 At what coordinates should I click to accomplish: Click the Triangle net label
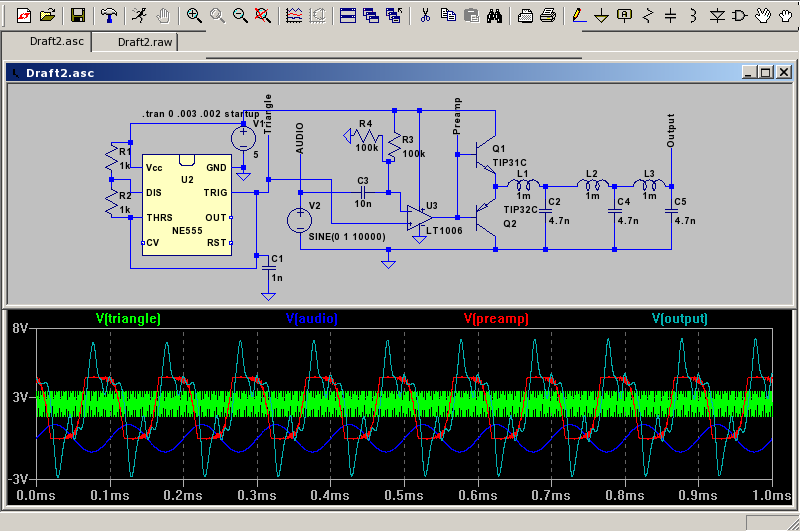(x=267, y=114)
